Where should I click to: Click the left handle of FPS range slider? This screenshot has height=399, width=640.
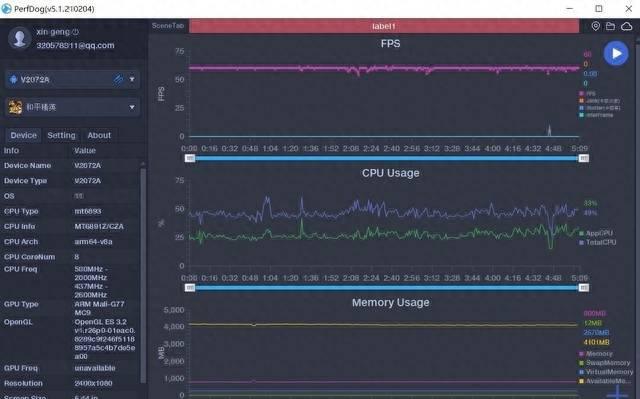(x=190, y=158)
